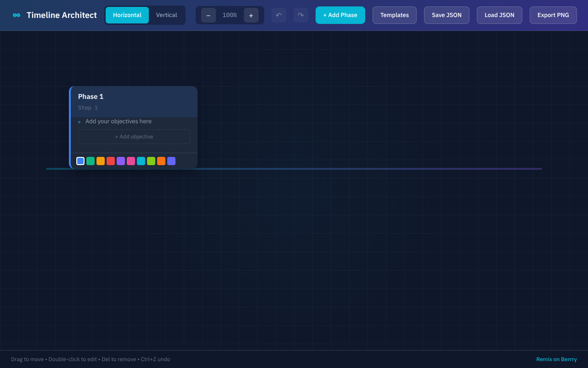The image size is (588, 368).
Task: Click the Phase 1 title to edit it
Action: coord(90,97)
